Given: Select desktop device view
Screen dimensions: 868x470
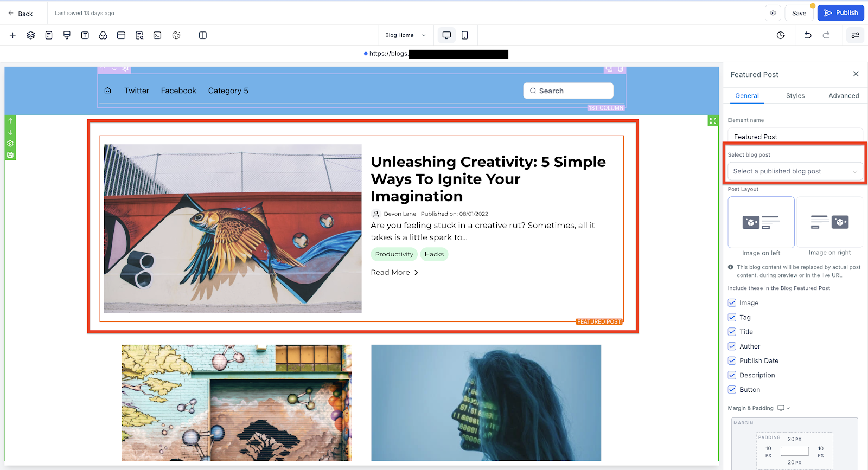Looking at the screenshot, I should coord(446,35).
